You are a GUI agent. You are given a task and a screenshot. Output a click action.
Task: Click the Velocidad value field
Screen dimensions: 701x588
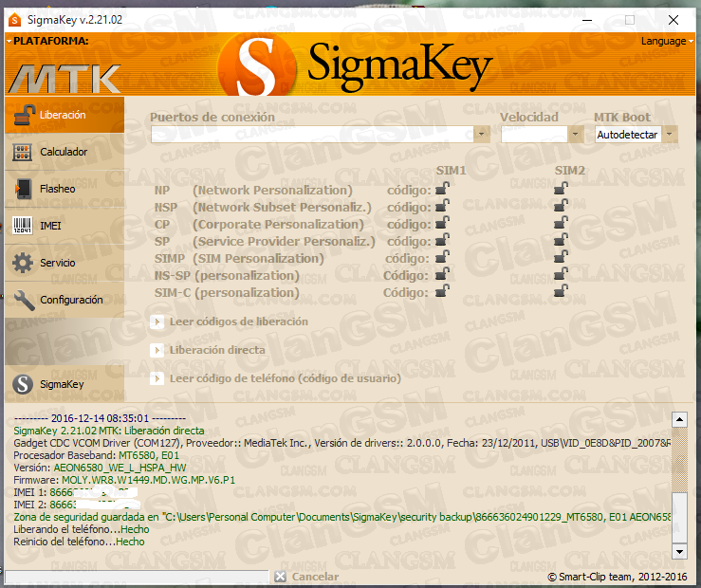click(x=534, y=134)
